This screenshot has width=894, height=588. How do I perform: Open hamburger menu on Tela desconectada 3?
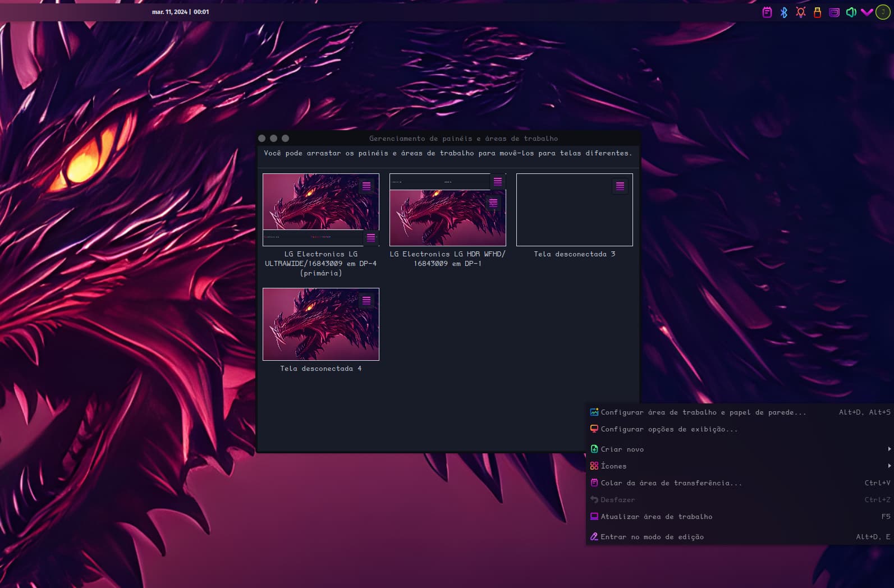pyautogui.click(x=620, y=186)
